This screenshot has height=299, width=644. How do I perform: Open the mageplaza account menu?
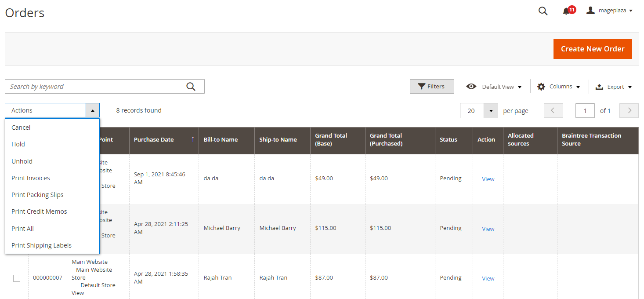610,11
